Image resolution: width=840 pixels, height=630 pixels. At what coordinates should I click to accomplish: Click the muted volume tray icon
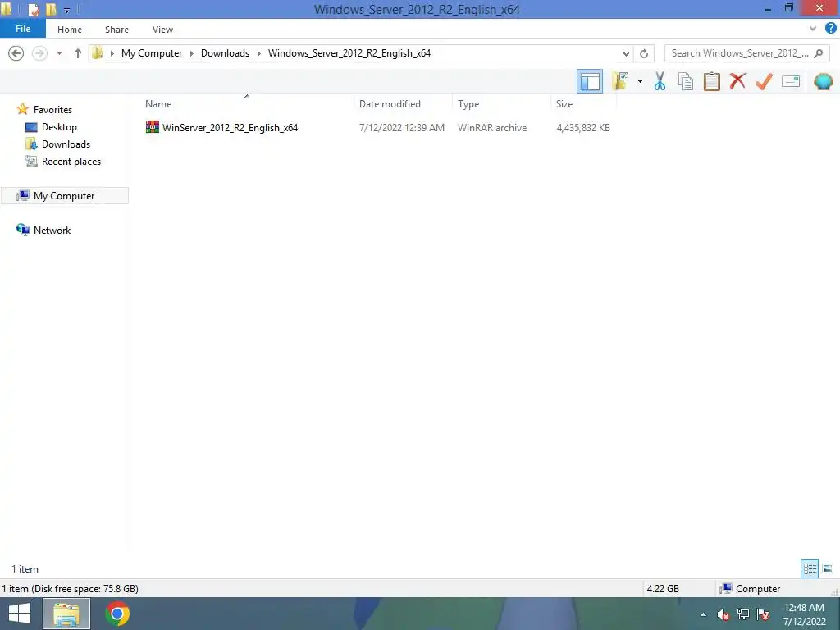(x=723, y=614)
